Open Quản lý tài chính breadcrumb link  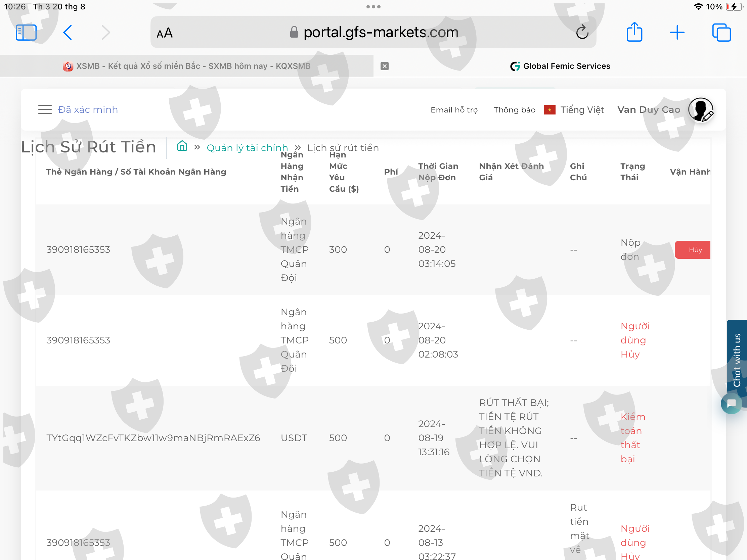[x=247, y=148]
